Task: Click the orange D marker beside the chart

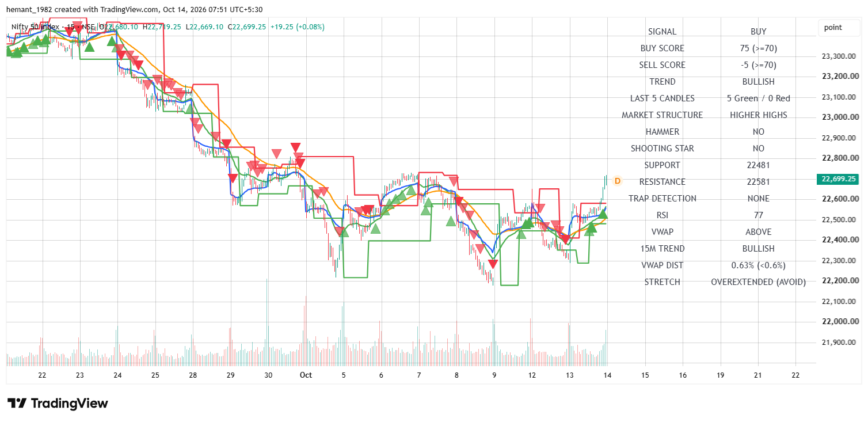Action: [617, 181]
